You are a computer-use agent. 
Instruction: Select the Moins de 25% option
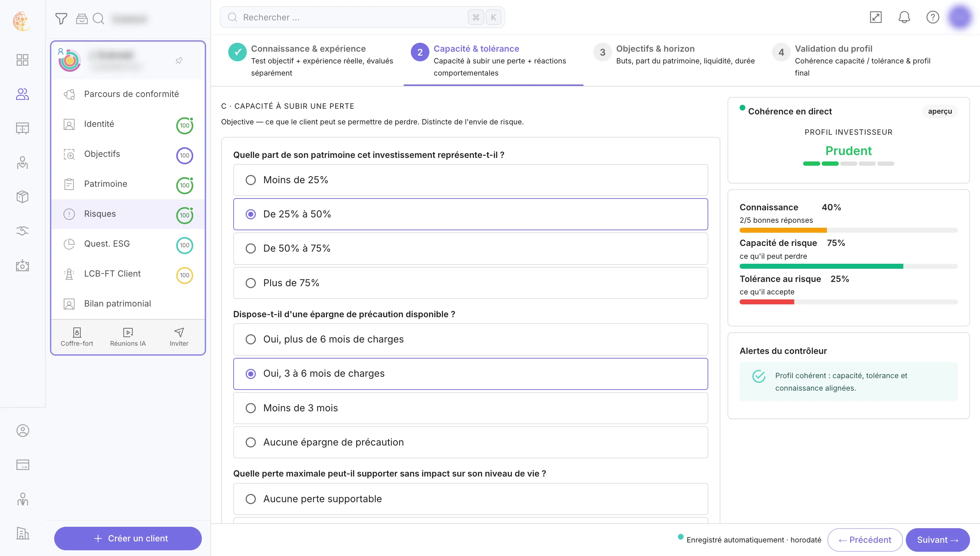coord(470,180)
